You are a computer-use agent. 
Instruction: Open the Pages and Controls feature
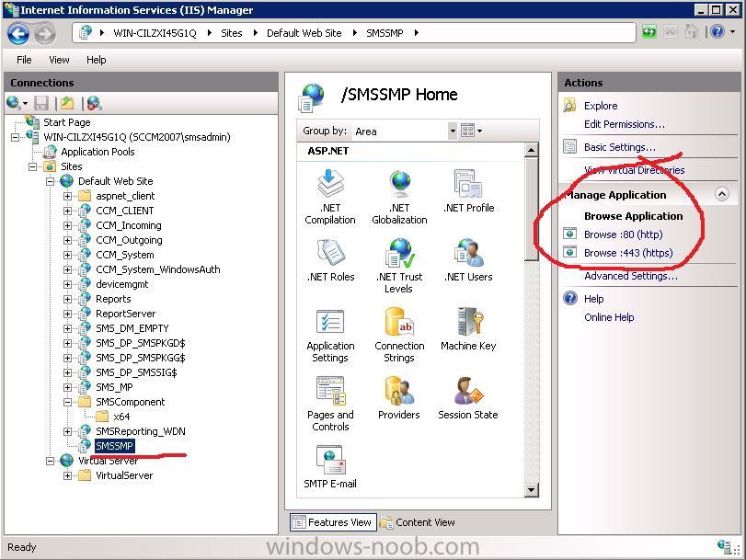pos(330,404)
